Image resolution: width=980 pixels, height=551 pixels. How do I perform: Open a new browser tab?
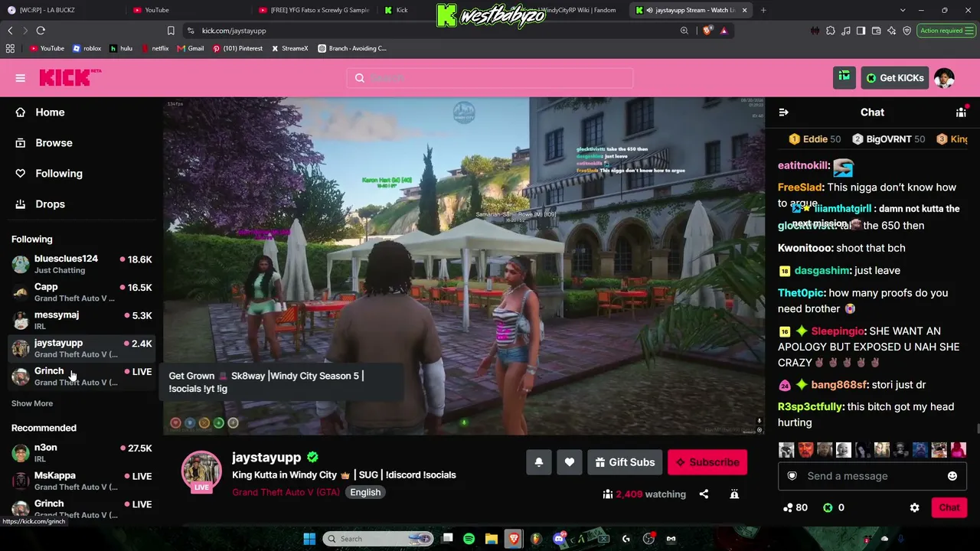(763, 10)
